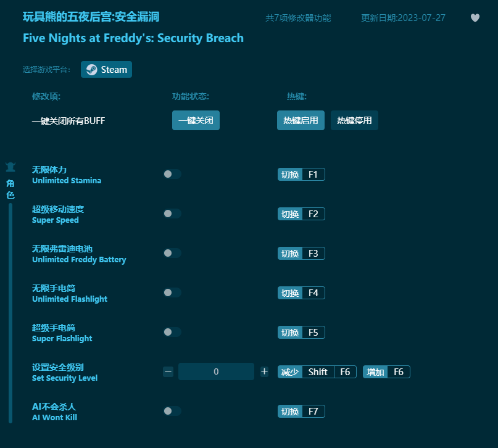Enable the Unlimited Flashlight toggle

(x=172, y=292)
